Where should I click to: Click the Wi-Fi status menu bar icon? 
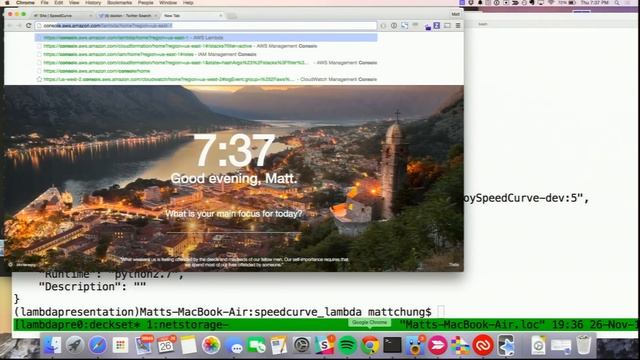tap(551, 2)
